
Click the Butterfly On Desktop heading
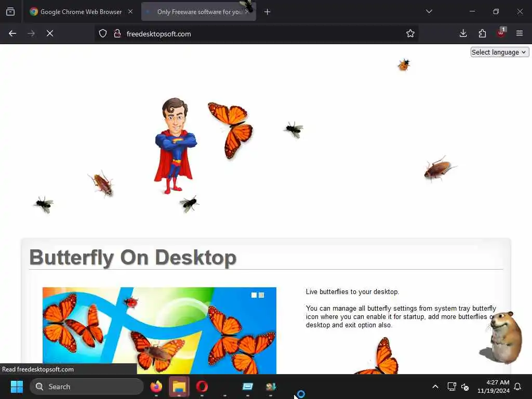(x=133, y=258)
